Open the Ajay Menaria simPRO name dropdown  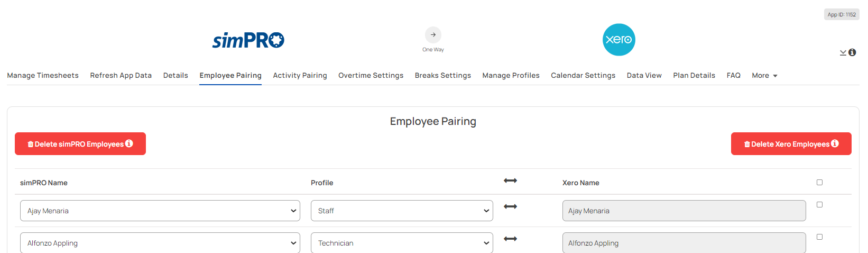point(160,211)
